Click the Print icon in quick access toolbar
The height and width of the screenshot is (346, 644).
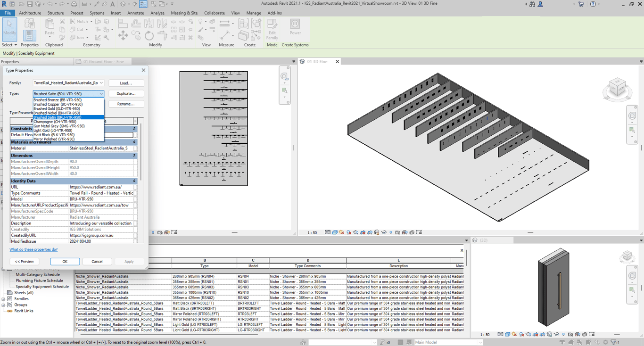(74, 4)
